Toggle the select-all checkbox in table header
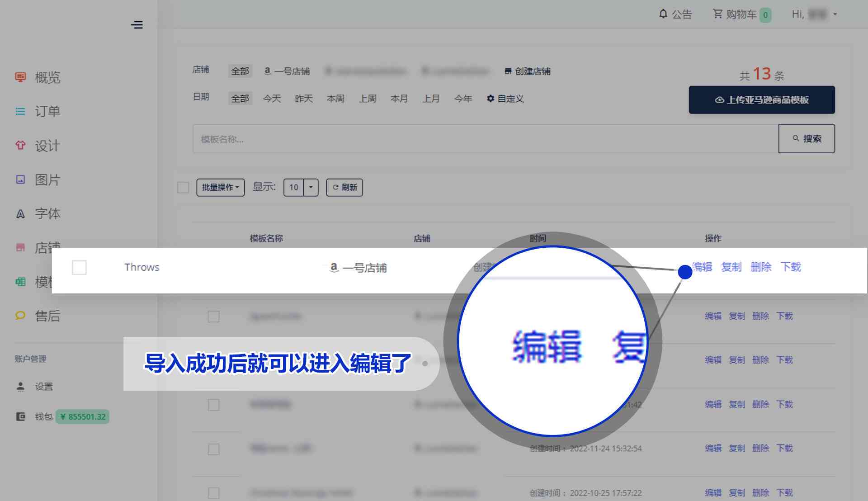 click(x=183, y=187)
